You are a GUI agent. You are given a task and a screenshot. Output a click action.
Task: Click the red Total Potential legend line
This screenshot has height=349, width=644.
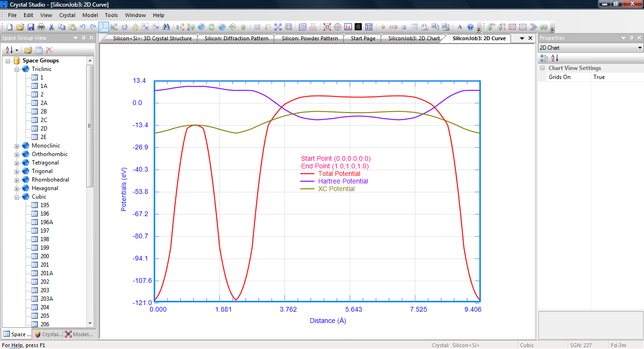pyautogui.click(x=308, y=174)
